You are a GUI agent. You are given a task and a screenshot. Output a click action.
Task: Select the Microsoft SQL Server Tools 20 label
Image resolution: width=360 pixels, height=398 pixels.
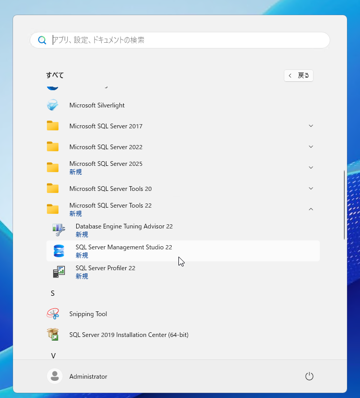pyautogui.click(x=110, y=188)
